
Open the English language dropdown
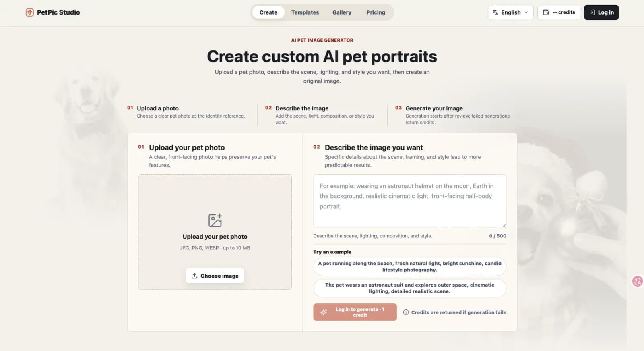[x=510, y=12]
